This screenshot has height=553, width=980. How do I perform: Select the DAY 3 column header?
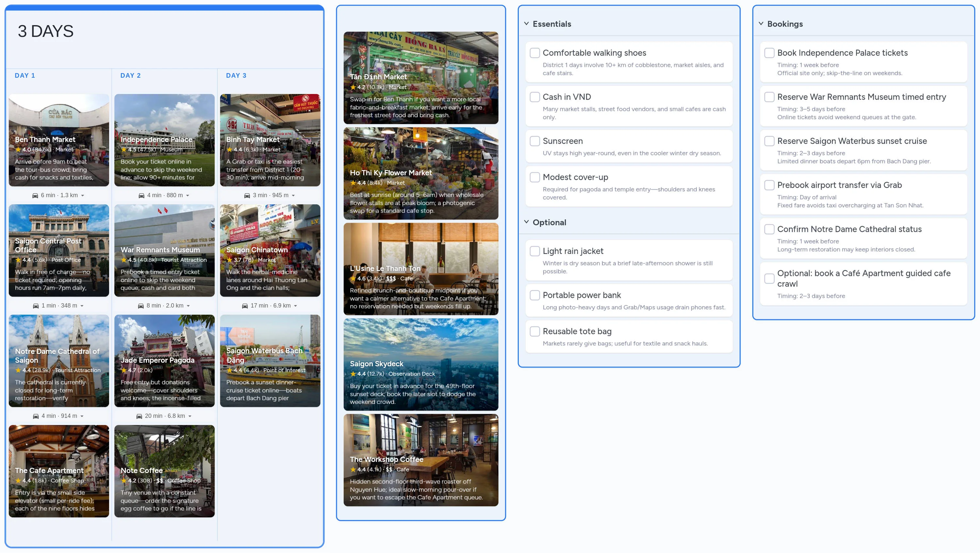point(236,76)
